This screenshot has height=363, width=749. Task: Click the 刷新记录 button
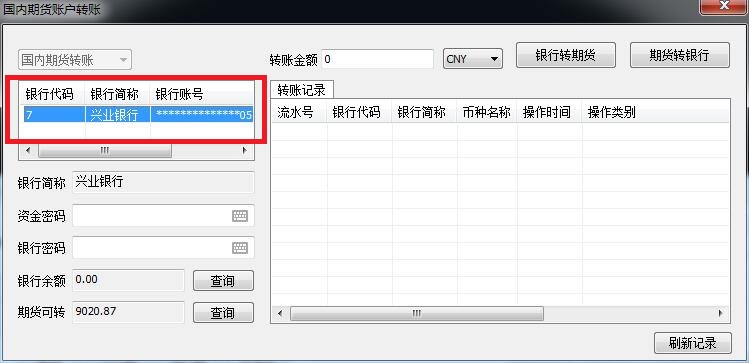(x=692, y=343)
